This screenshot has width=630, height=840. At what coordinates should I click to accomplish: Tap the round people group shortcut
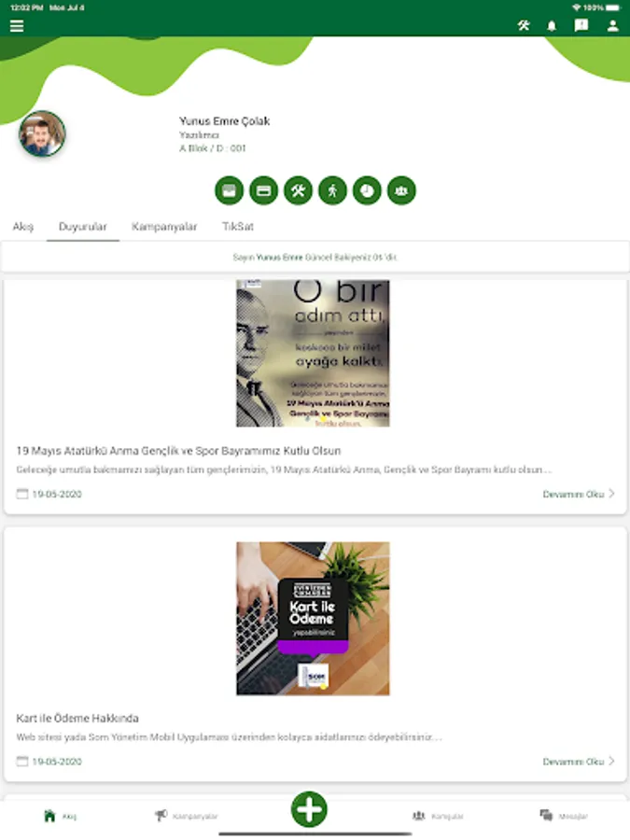[x=401, y=190]
